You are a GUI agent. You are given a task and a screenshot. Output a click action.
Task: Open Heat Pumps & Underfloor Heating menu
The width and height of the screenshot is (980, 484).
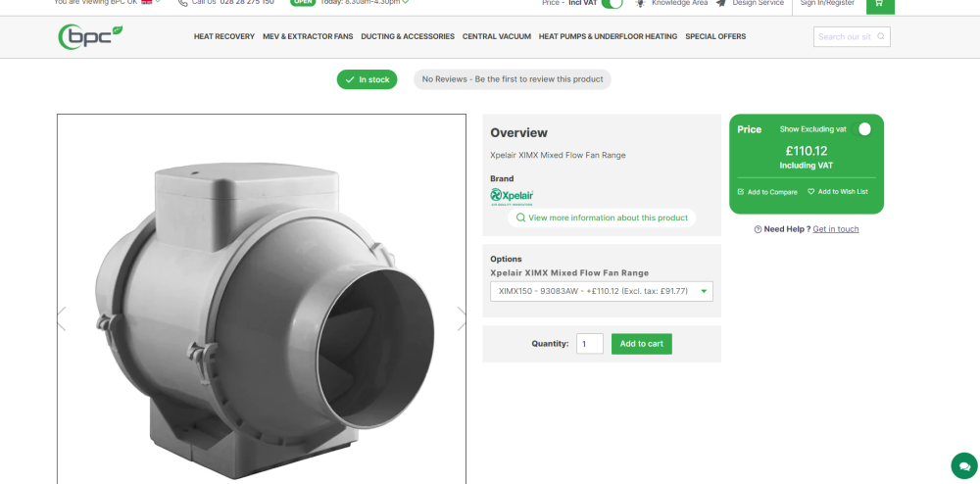pos(608,37)
